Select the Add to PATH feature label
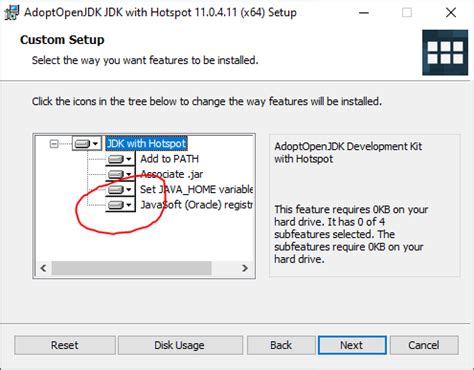This screenshot has height=370, width=474. click(x=169, y=159)
